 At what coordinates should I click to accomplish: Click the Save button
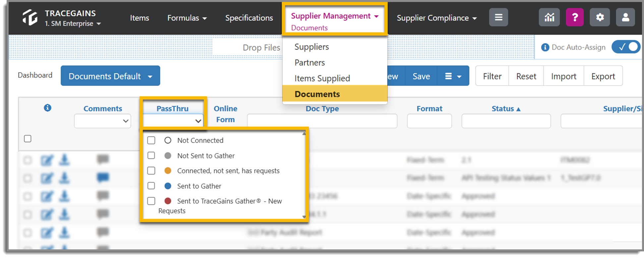[421, 76]
